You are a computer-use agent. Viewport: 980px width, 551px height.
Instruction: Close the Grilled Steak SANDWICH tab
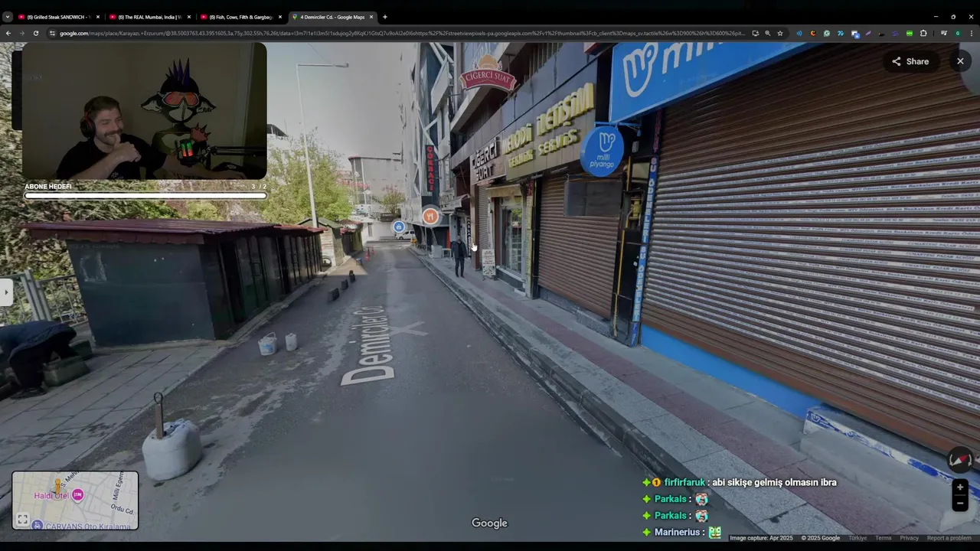[97, 17]
